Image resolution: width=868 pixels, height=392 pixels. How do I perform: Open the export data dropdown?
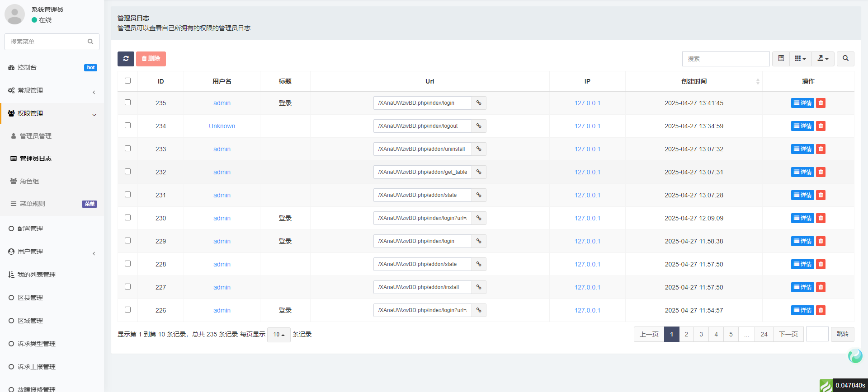pos(823,59)
